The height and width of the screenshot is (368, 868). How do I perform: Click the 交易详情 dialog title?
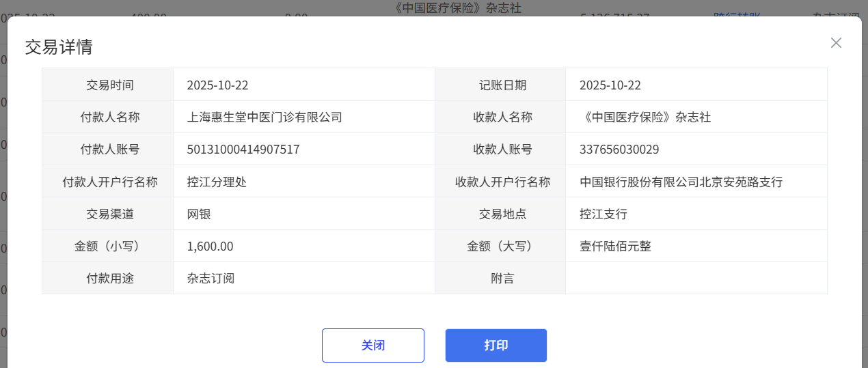pos(59,47)
